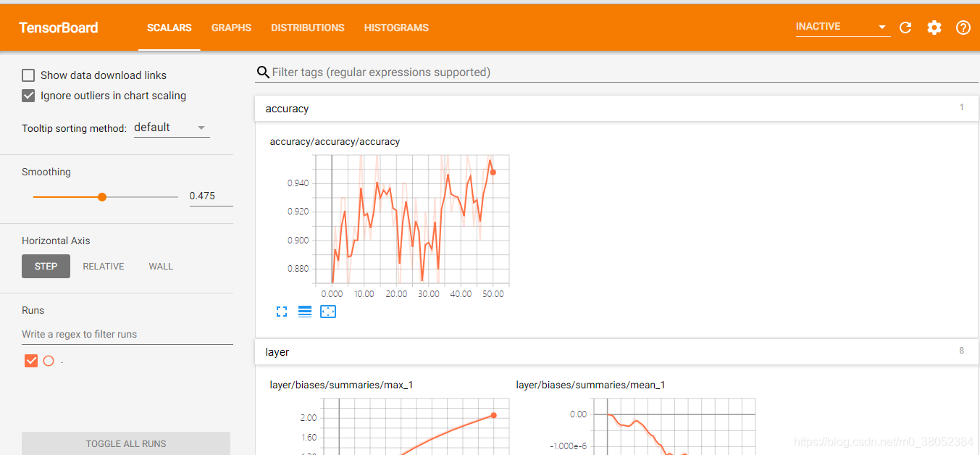Open the Tooltip sorting method dropdown

[171, 128]
